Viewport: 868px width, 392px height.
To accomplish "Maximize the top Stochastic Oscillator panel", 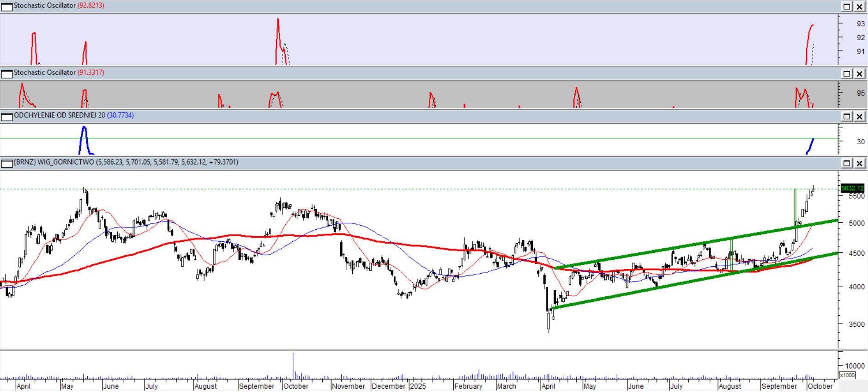I will tap(847, 6).
